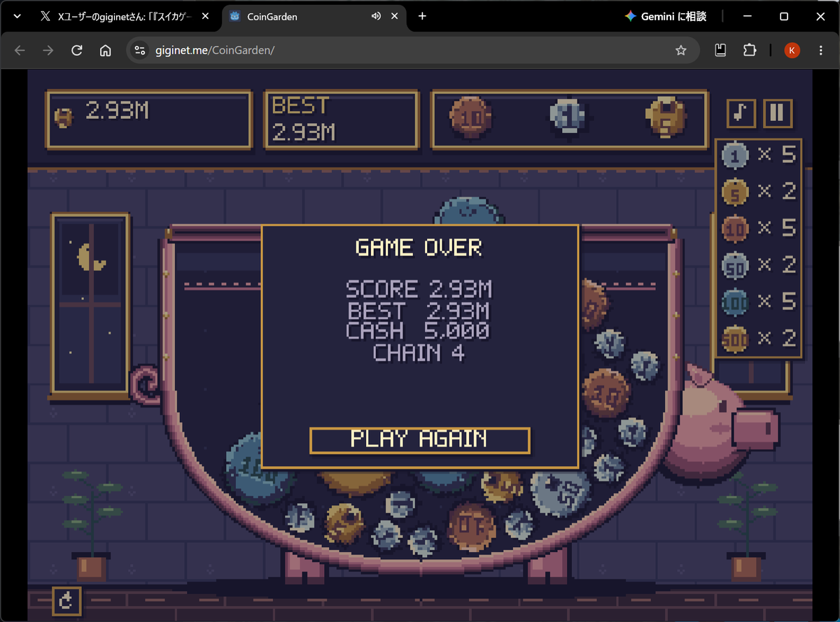Click the 1 coin in count list
This screenshot has width=840, height=622.
[735, 155]
